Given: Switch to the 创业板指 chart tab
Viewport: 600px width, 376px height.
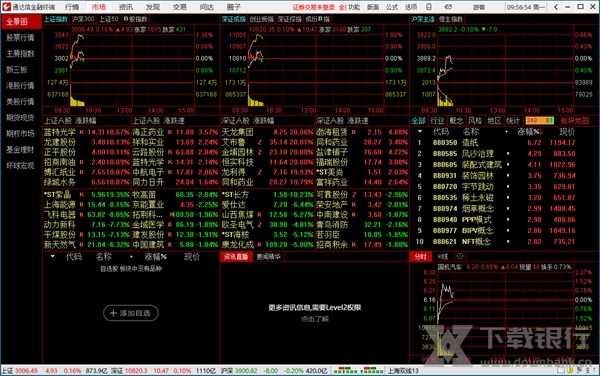Looking at the screenshot, I should pyautogui.click(x=262, y=19).
